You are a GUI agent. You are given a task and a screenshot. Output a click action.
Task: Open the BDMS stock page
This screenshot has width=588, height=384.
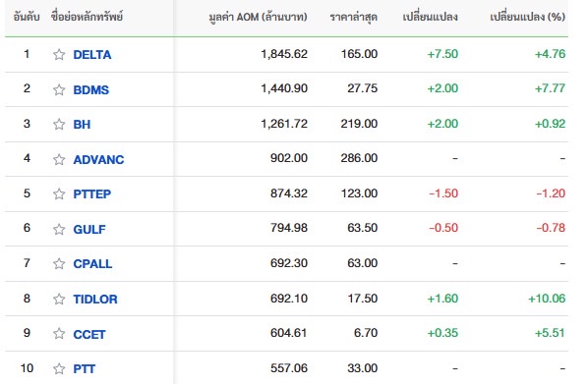[x=91, y=90]
